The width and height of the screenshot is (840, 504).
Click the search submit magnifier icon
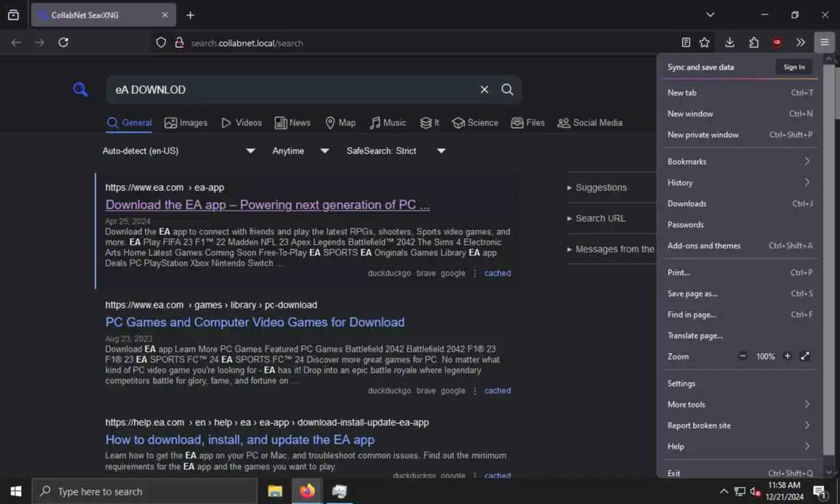click(507, 89)
